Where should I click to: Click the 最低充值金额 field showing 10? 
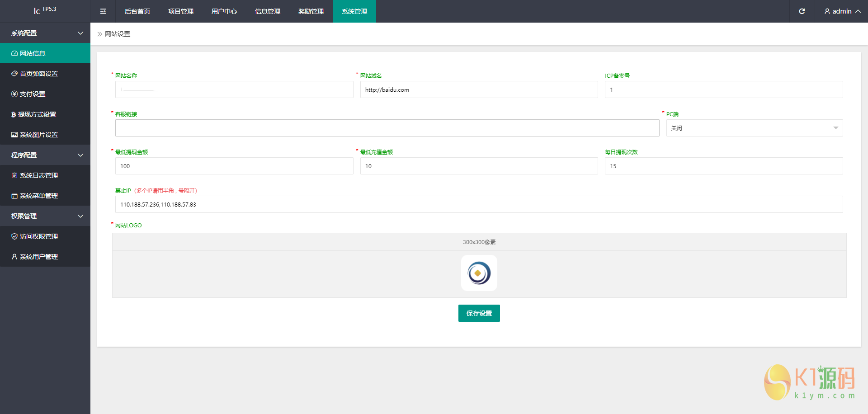coord(479,166)
